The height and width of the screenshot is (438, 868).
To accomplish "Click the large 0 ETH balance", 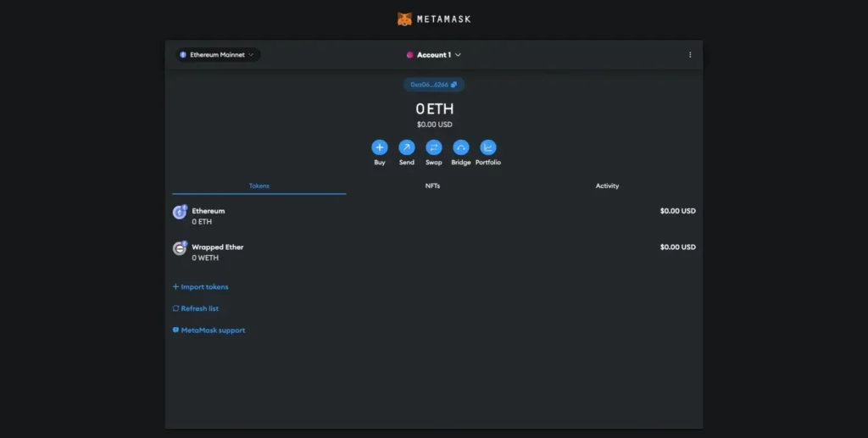I will pos(435,109).
